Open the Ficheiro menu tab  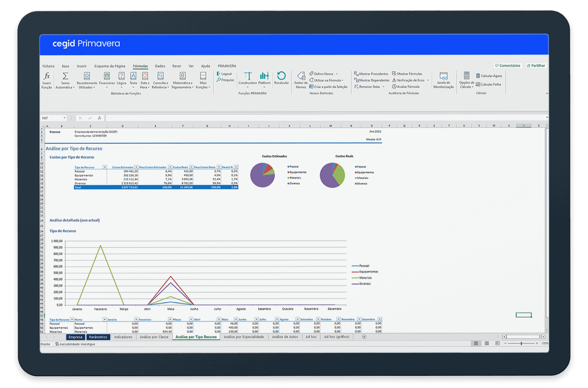48,66
